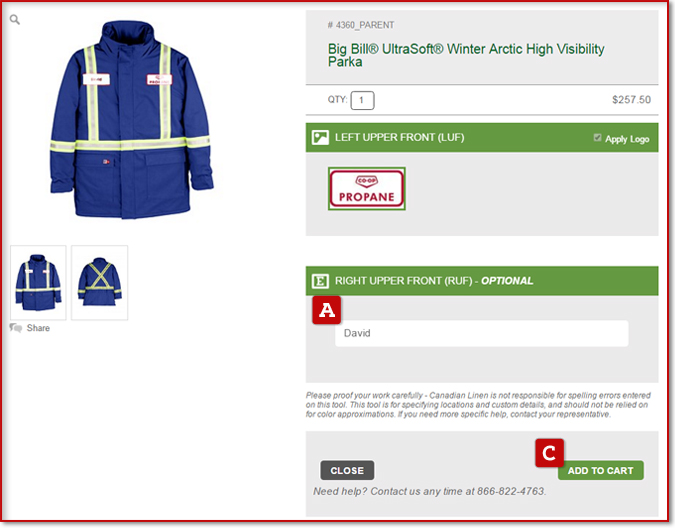Click the embroidery E icon beside Right Upper Front
The height and width of the screenshot is (530, 675).
pyautogui.click(x=320, y=281)
